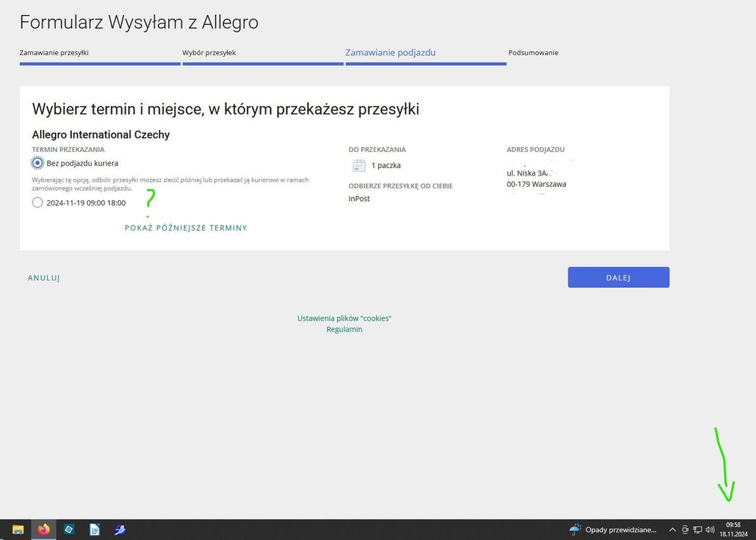Viewport: 756px width, 540px height.
Task: Go to the 'Wybór przesyłek' step
Action: click(209, 52)
